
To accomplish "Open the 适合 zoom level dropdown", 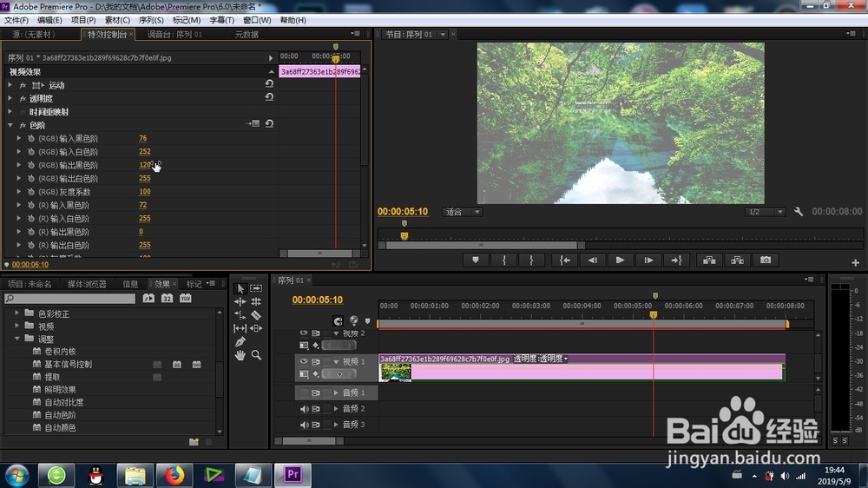I will click(x=463, y=212).
